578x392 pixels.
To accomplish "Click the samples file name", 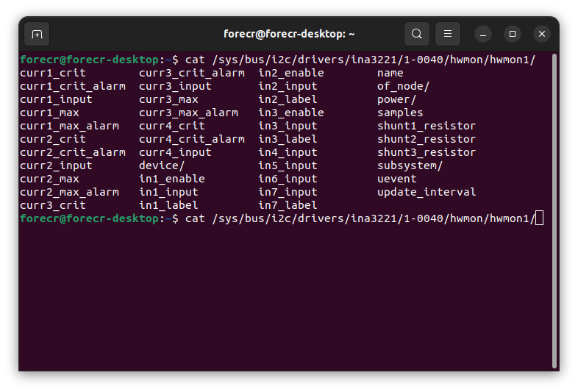I will click(400, 113).
